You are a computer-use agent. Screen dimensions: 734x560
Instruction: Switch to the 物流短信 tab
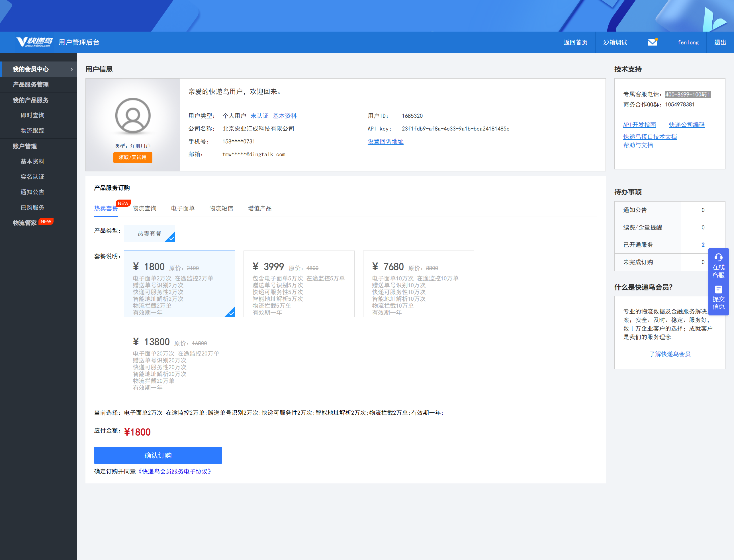coord(221,208)
